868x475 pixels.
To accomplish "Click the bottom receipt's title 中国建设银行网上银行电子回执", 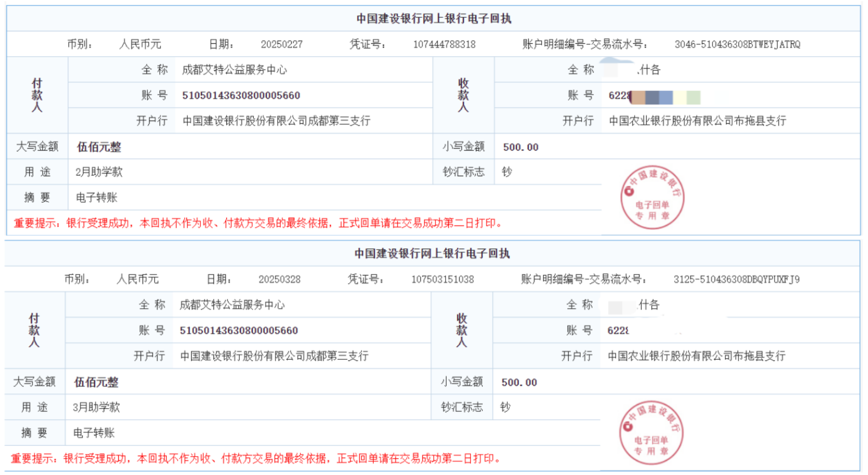I will tap(432, 253).
